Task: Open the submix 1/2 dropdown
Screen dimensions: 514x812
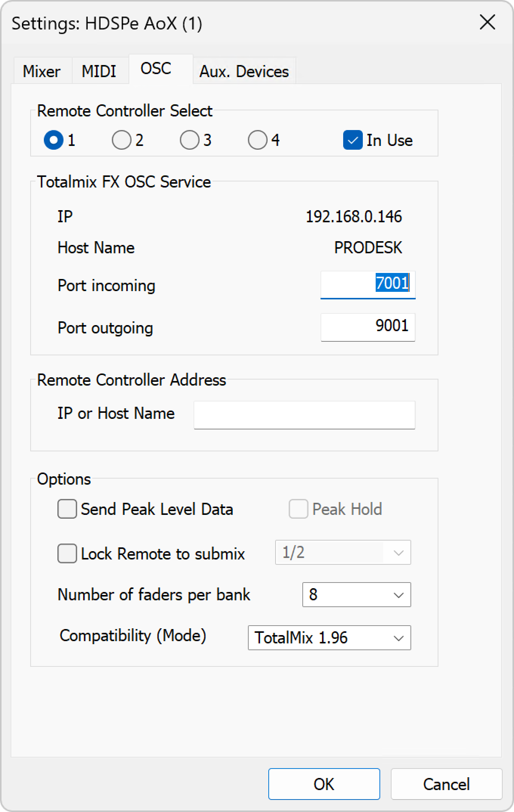Action: 343,553
